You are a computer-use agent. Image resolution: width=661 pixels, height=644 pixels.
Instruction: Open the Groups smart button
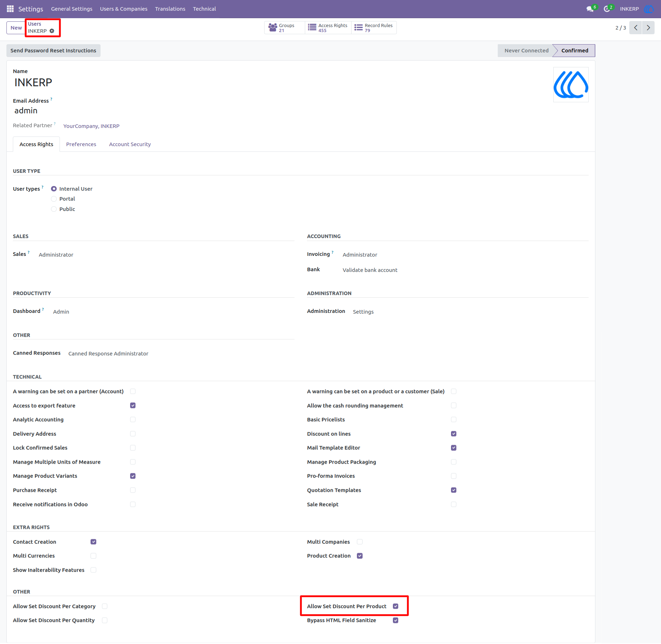[x=284, y=27]
